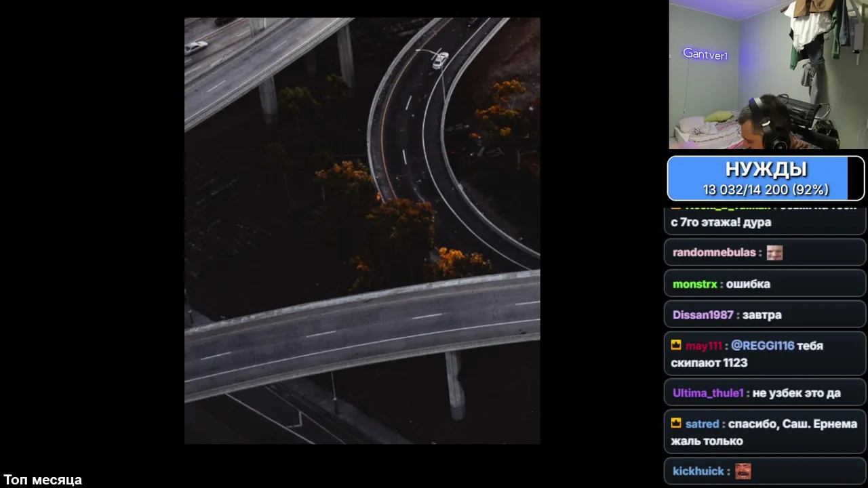The width and height of the screenshot is (868, 488).
Task: Click the Dissan1987 username in chat
Action: 703,315
